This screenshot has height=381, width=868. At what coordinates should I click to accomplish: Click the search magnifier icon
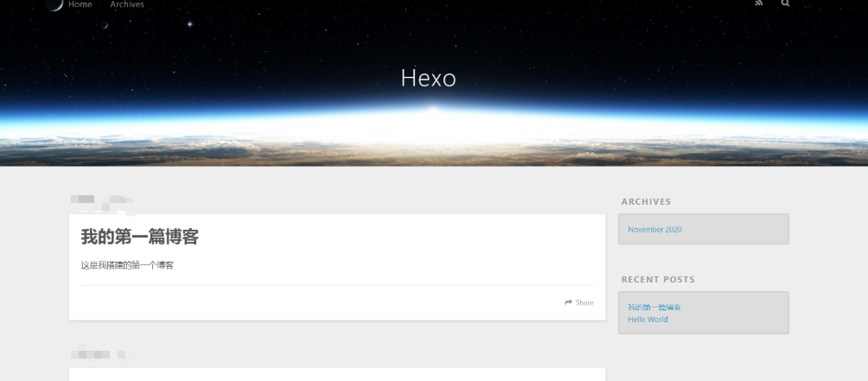(785, 3)
